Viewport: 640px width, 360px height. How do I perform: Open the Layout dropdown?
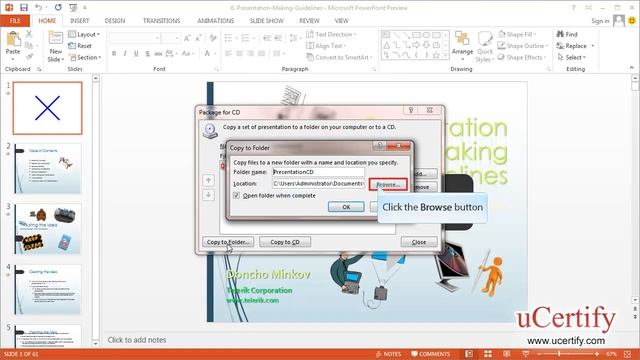click(84, 34)
